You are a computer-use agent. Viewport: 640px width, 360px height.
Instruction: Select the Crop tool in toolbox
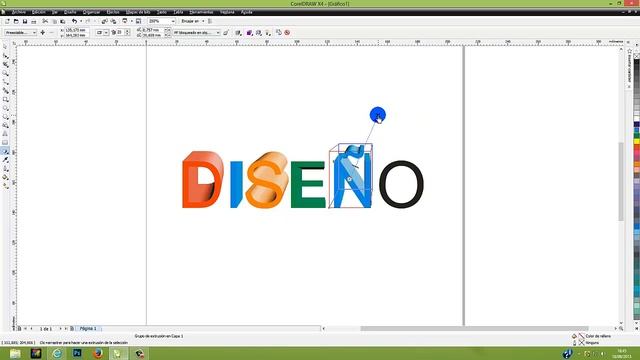(5, 64)
